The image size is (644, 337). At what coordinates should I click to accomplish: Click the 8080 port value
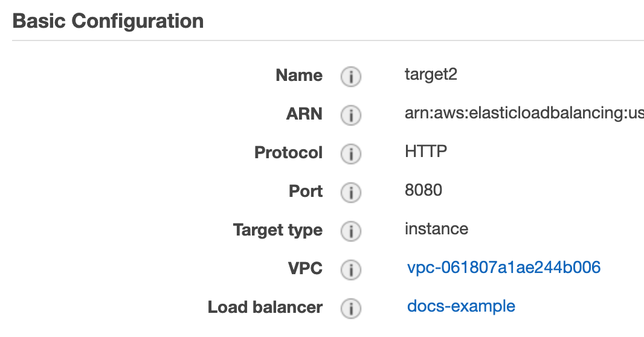tap(423, 191)
